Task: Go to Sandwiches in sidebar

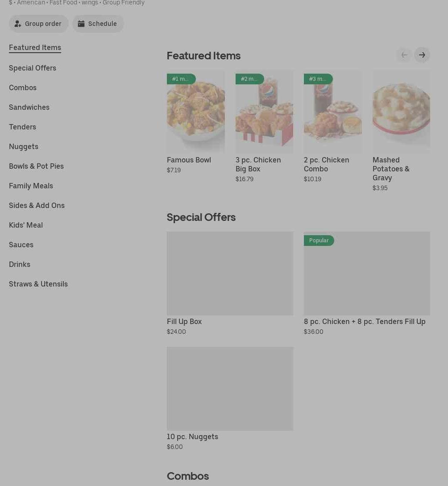Action: pos(29,107)
